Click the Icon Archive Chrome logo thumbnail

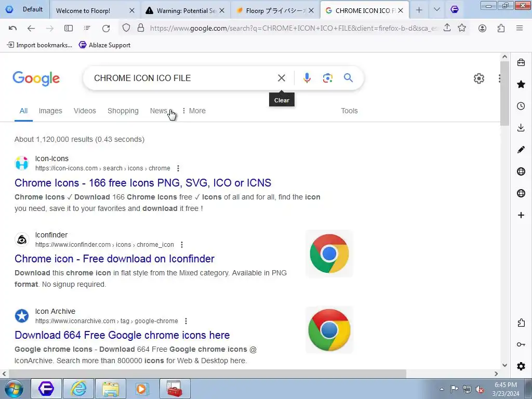coord(329,330)
